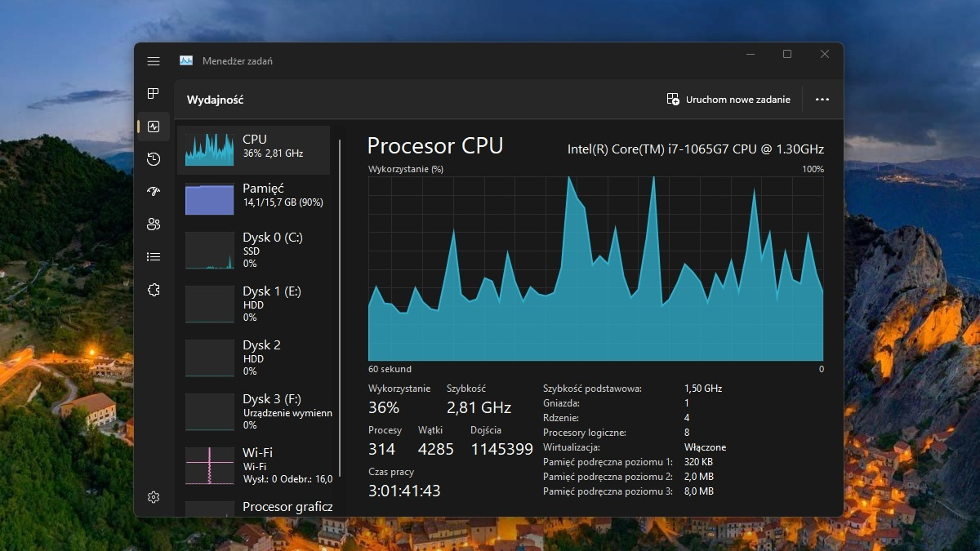This screenshot has width=980, height=551.
Task: Click the Wydajność page title
Action: tap(216, 100)
